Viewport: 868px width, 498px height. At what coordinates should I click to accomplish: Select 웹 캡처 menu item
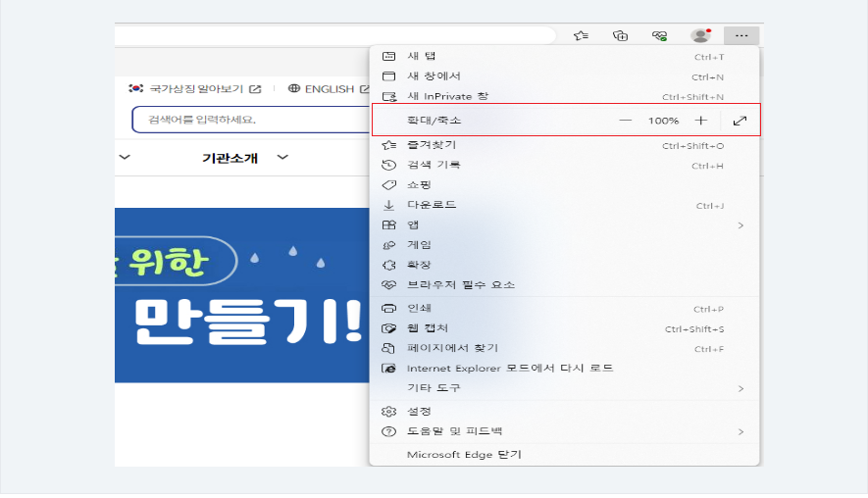pos(428,328)
